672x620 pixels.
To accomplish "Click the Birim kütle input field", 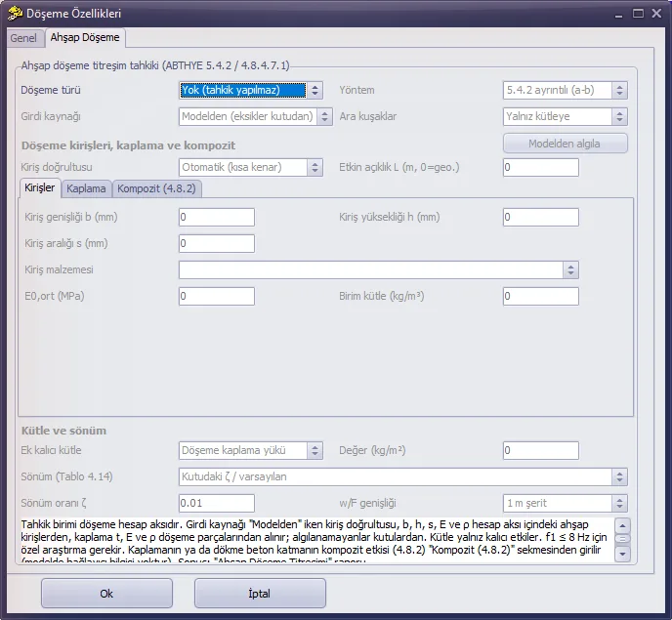I will click(x=541, y=296).
